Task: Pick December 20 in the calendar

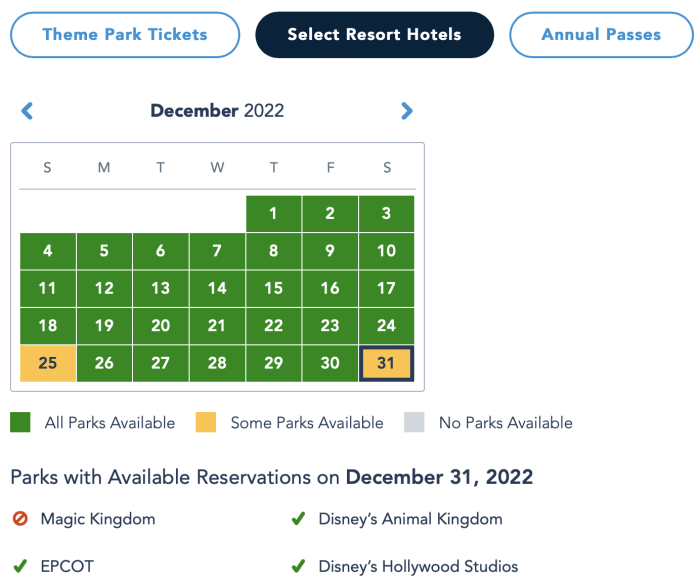Action: pos(161,326)
